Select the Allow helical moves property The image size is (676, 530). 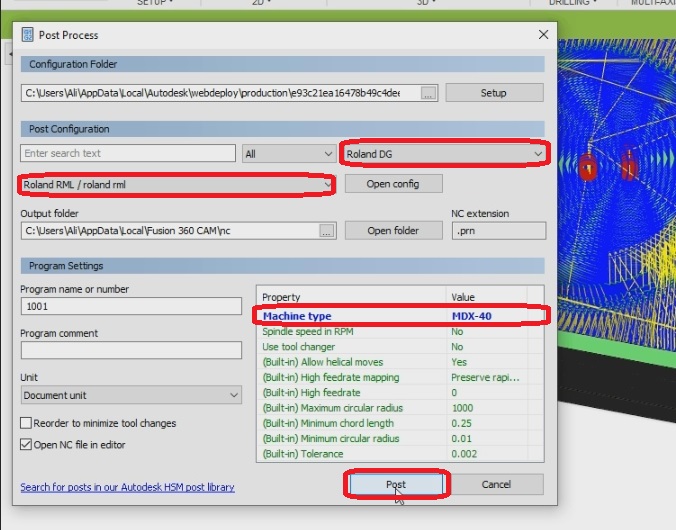[x=400, y=362]
